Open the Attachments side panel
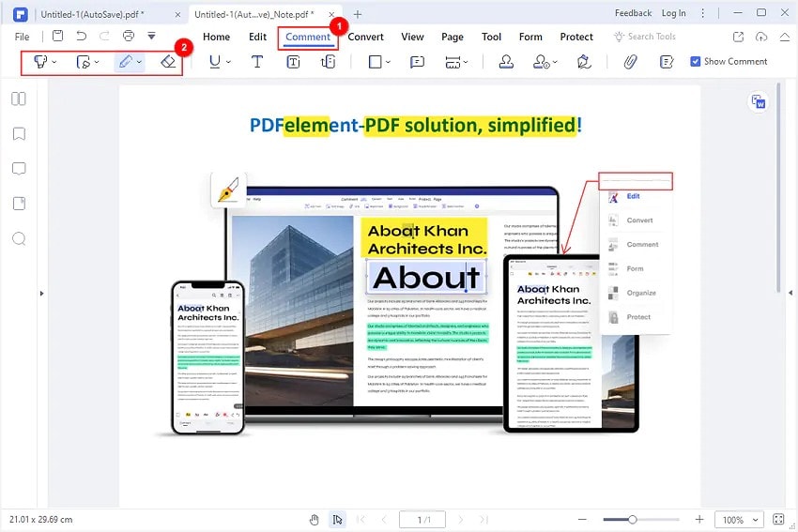 [x=19, y=204]
